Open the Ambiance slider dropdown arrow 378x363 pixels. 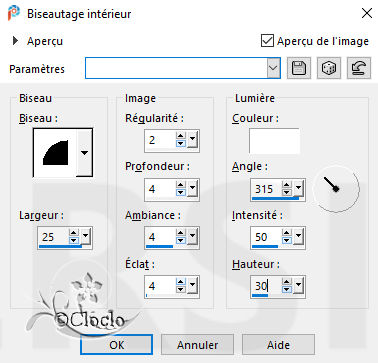pos(192,236)
